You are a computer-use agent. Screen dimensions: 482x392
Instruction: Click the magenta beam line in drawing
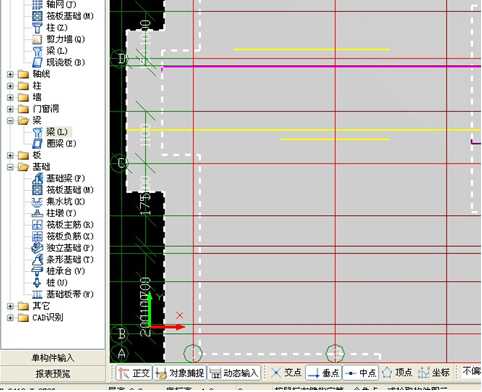click(x=321, y=67)
